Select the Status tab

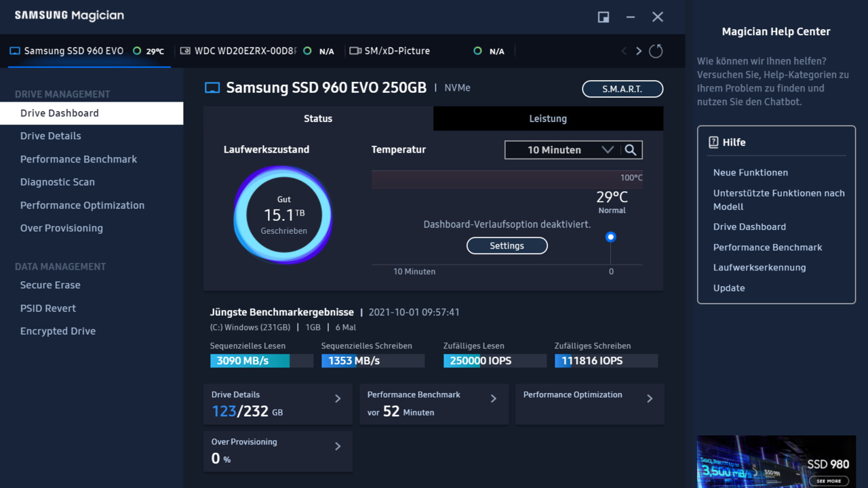(x=317, y=119)
